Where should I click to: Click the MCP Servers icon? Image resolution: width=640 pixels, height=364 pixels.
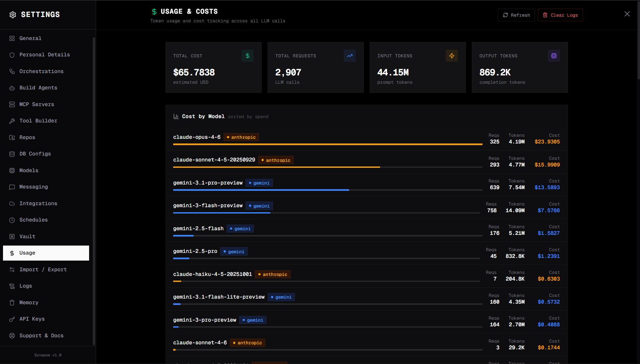(12, 104)
